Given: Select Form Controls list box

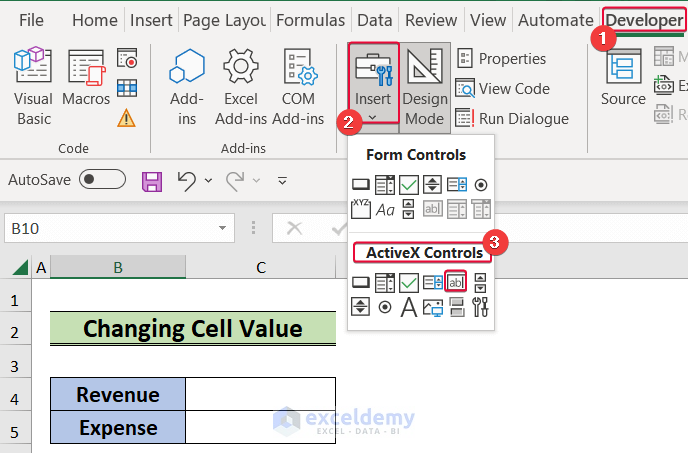Looking at the screenshot, I should [x=457, y=185].
